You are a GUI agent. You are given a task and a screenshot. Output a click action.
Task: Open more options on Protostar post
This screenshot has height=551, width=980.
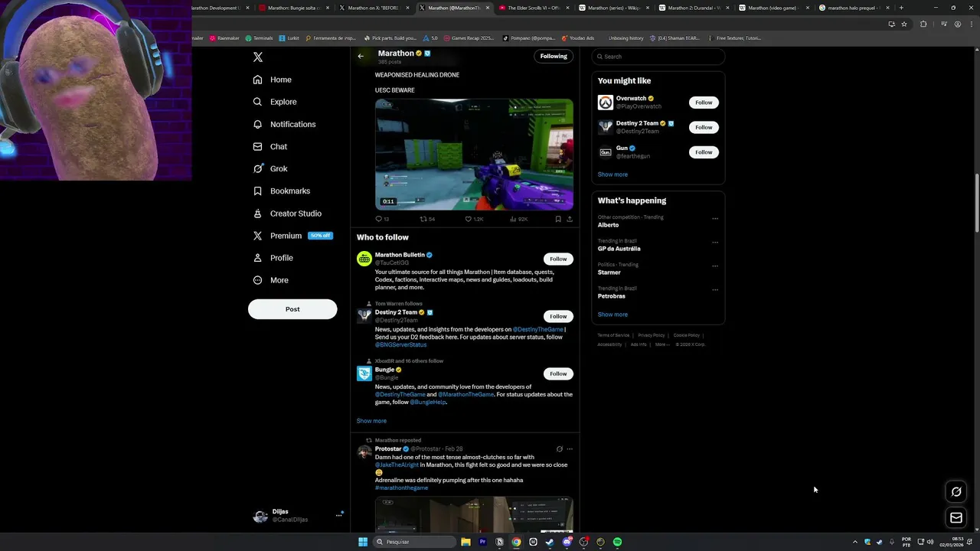pyautogui.click(x=570, y=449)
